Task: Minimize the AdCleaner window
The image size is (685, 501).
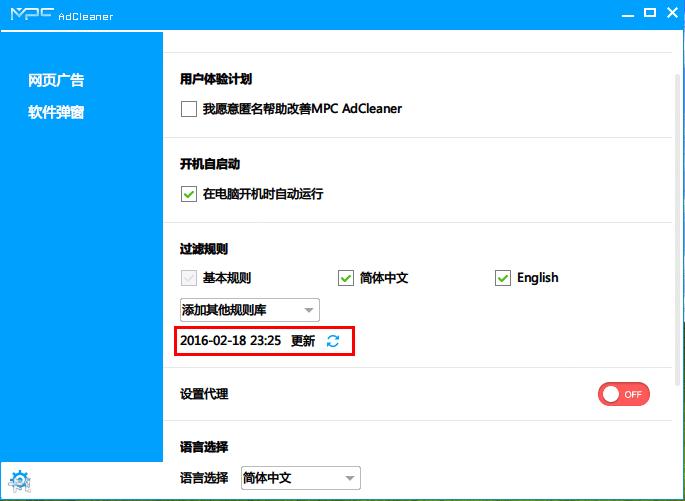Action: (x=628, y=14)
